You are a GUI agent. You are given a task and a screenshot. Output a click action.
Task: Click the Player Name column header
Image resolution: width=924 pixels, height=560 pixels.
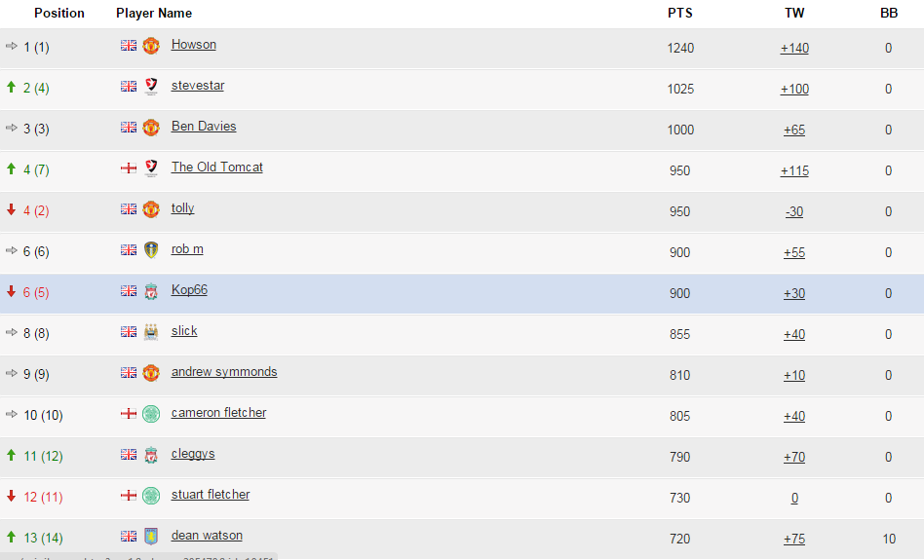[x=154, y=13]
